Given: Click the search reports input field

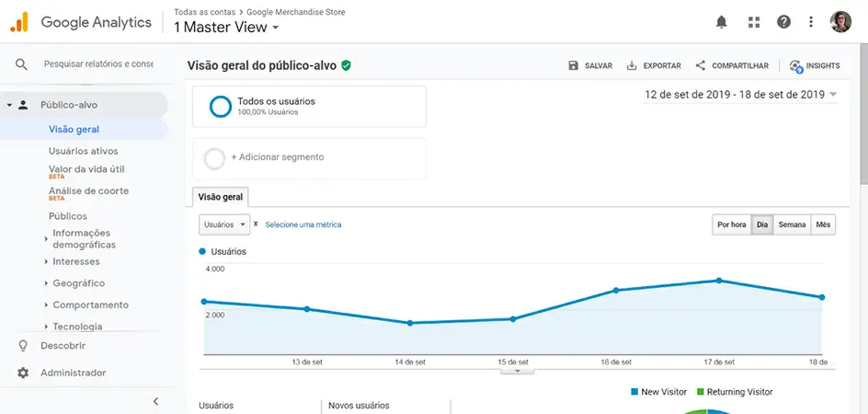Looking at the screenshot, I should tap(98, 64).
